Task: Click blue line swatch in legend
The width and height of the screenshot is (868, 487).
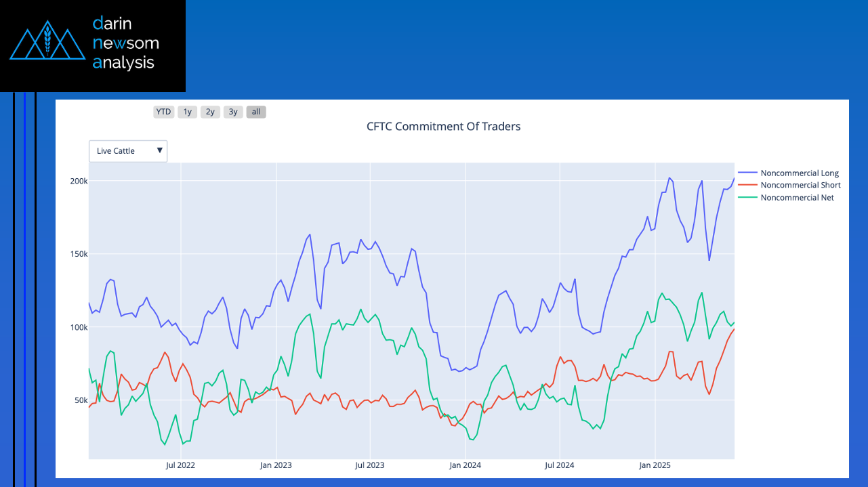Action: pos(747,173)
